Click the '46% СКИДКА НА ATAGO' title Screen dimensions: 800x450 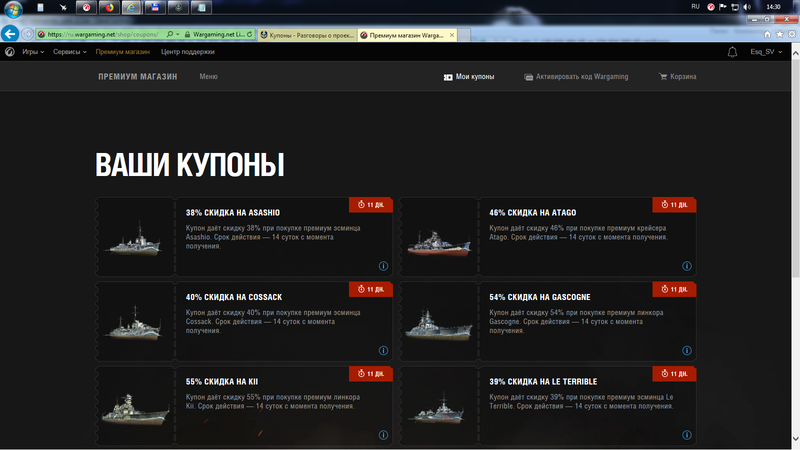click(533, 213)
